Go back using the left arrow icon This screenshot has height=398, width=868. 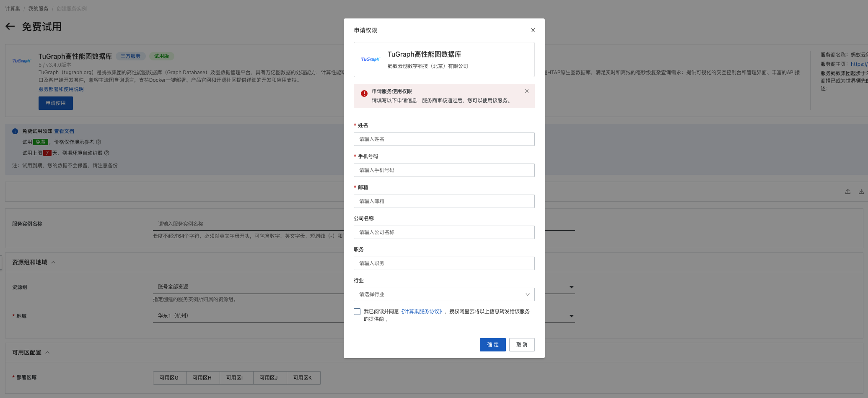coord(10,27)
